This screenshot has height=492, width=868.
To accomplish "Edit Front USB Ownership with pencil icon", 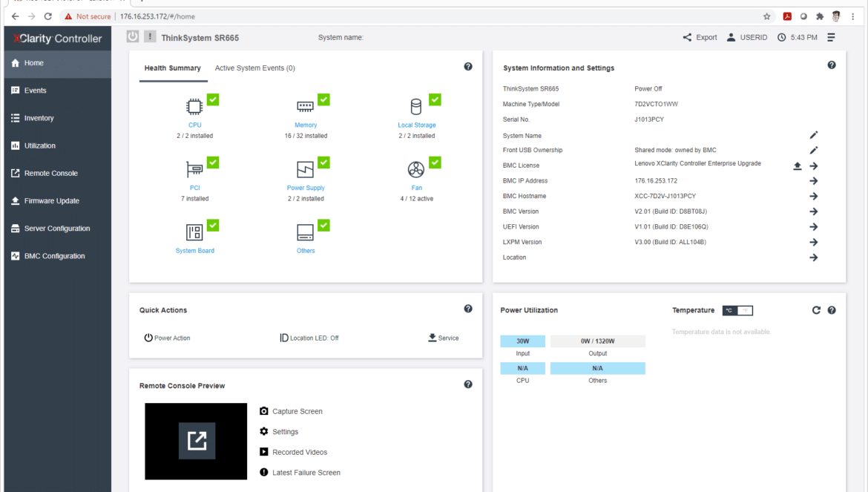I will (814, 150).
